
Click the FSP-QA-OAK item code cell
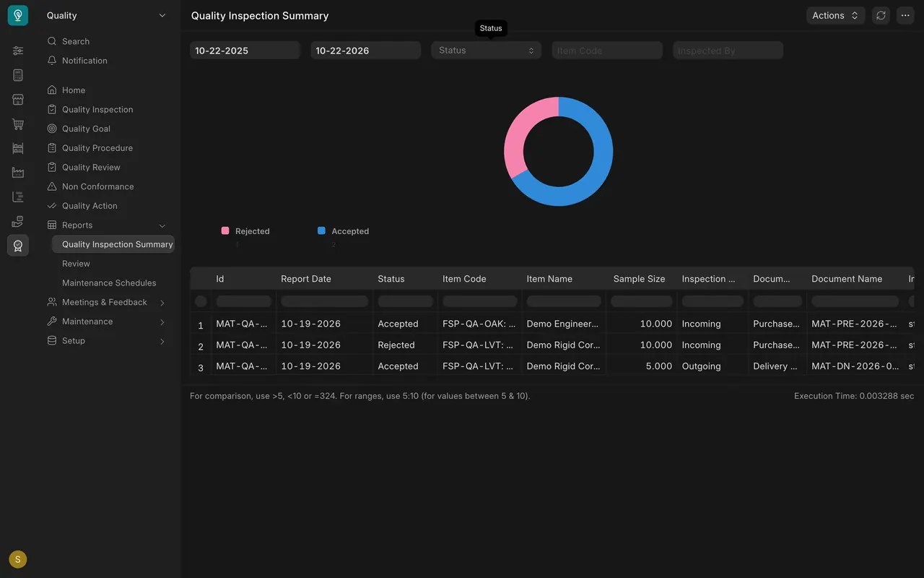click(479, 324)
